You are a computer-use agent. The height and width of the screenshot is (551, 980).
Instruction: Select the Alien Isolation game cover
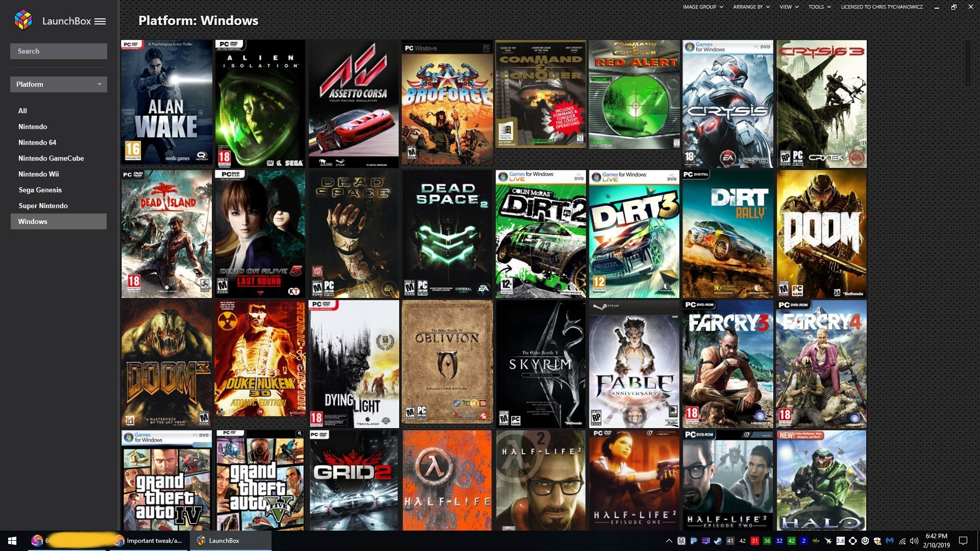pyautogui.click(x=260, y=104)
